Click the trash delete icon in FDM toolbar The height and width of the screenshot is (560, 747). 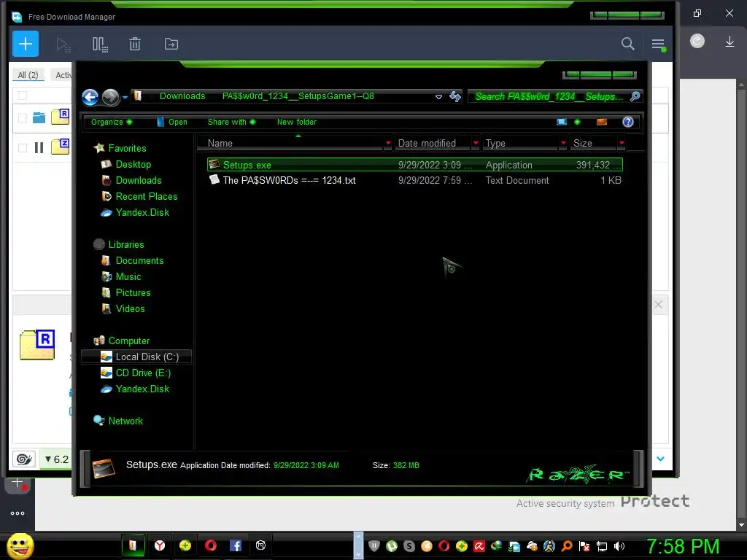135,44
